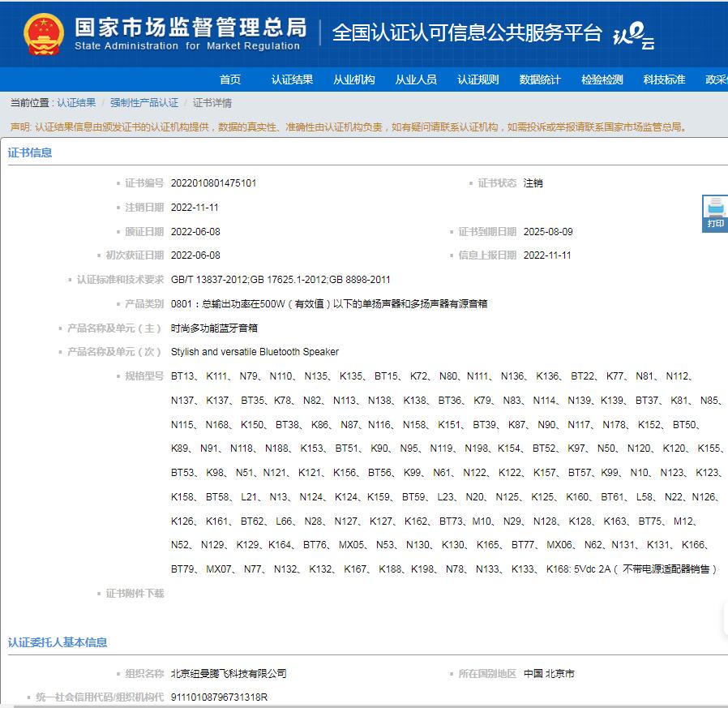Click the organization name 北京纽曼腾飞科技有限公司
The image size is (728, 708).
click(229, 674)
